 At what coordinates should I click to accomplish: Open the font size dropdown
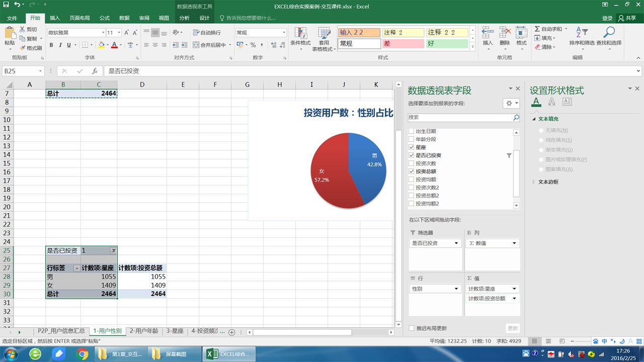(119, 33)
